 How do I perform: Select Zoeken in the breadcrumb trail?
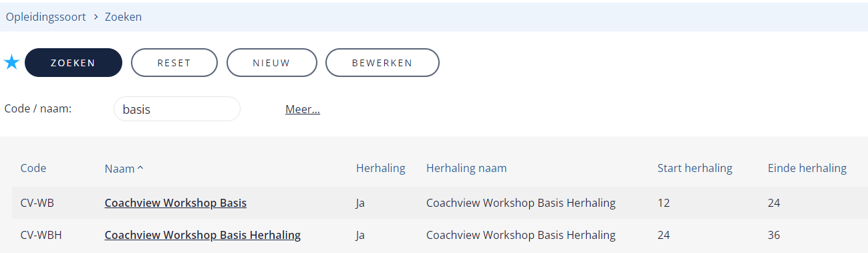click(x=123, y=17)
